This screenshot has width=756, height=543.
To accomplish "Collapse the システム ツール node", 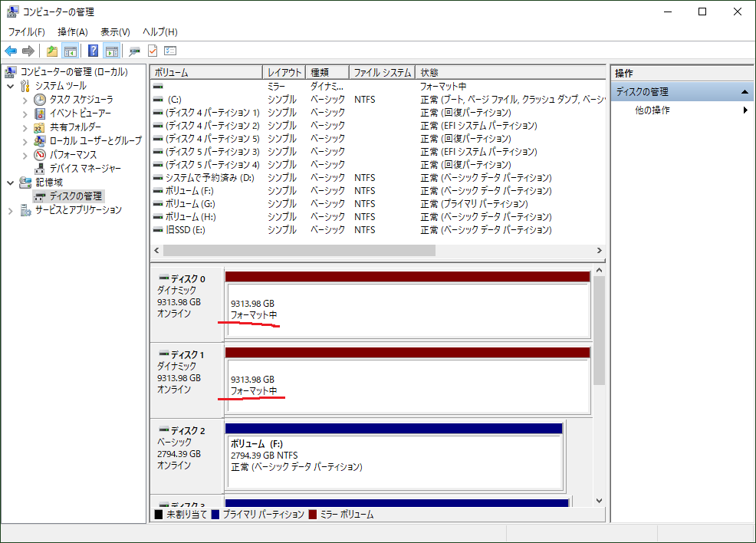I will (11, 87).
